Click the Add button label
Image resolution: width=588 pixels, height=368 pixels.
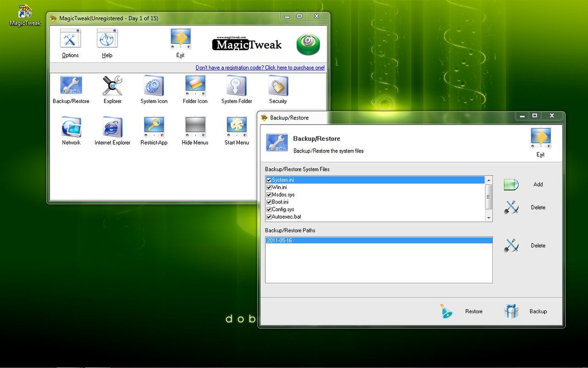point(538,184)
